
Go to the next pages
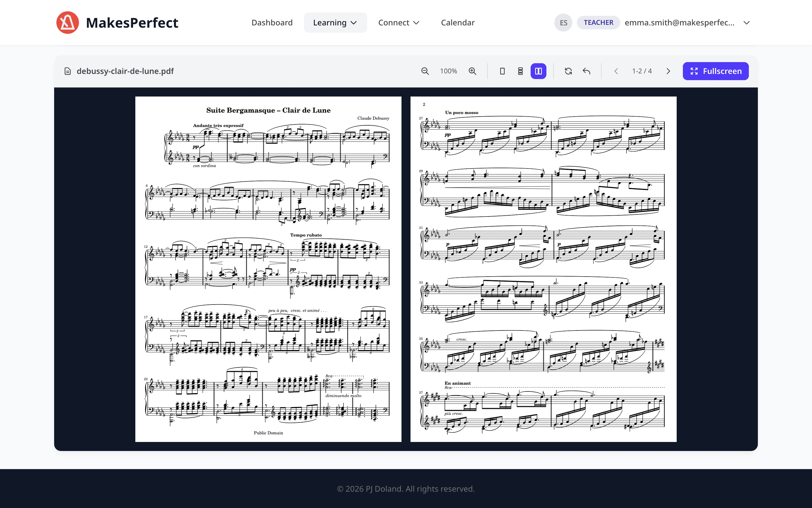pyautogui.click(x=668, y=71)
